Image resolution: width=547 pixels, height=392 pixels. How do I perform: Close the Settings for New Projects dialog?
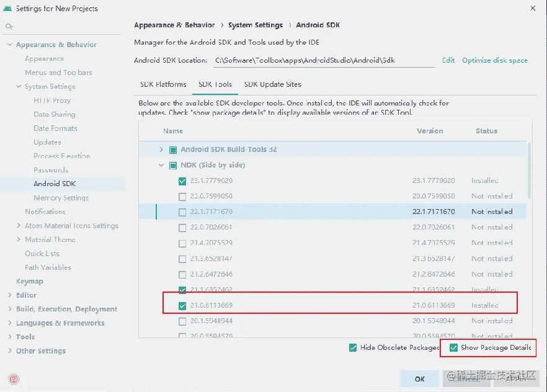click(x=533, y=8)
